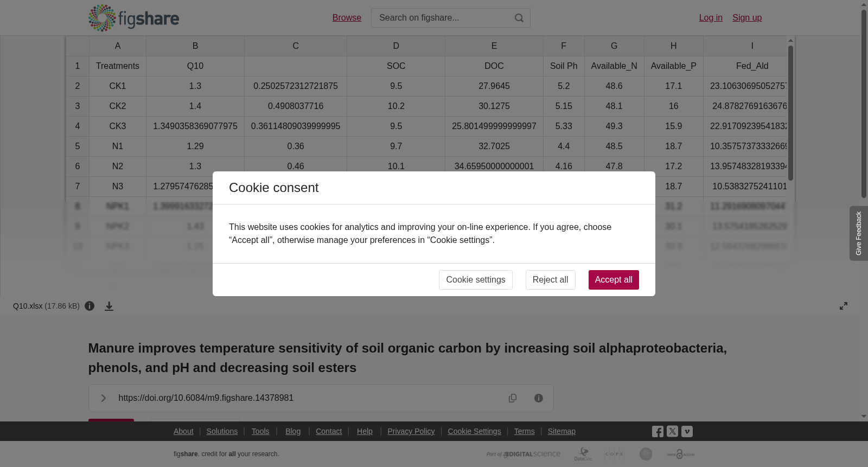Click the Soil Ph header cell

pos(564,66)
